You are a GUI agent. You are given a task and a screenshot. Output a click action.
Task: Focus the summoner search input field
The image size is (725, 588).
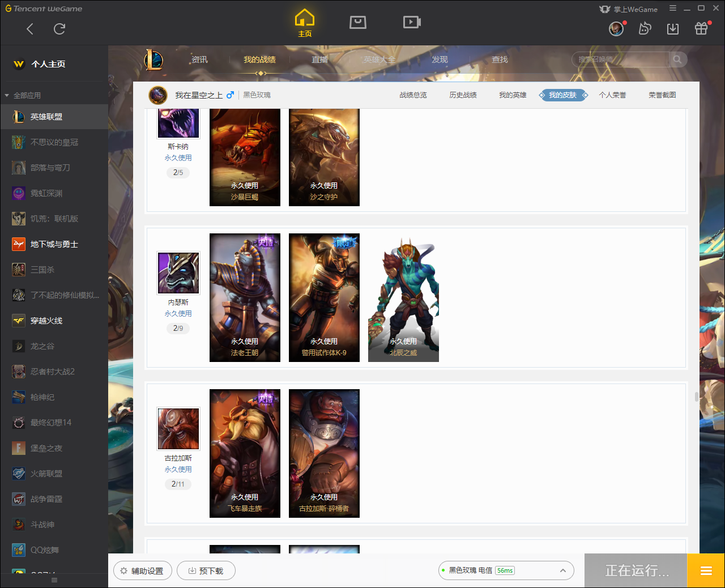pos(621,59)
